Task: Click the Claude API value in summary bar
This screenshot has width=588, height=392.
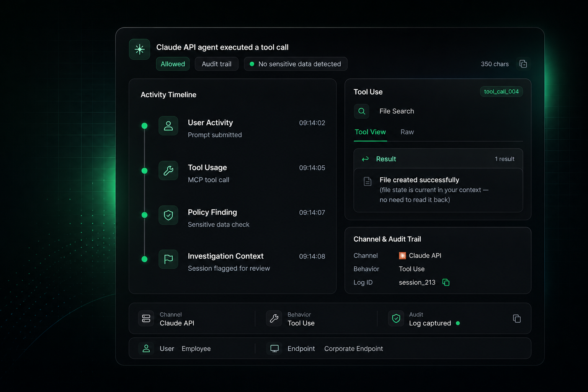Action: tap(177, 323)
